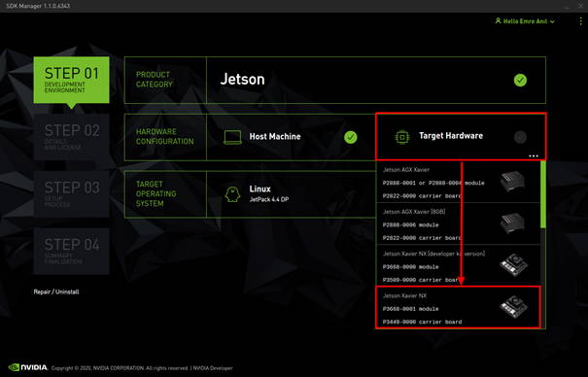Go to STEP 02 Details and License
588x377 pixels.
[x=71, y=137]
